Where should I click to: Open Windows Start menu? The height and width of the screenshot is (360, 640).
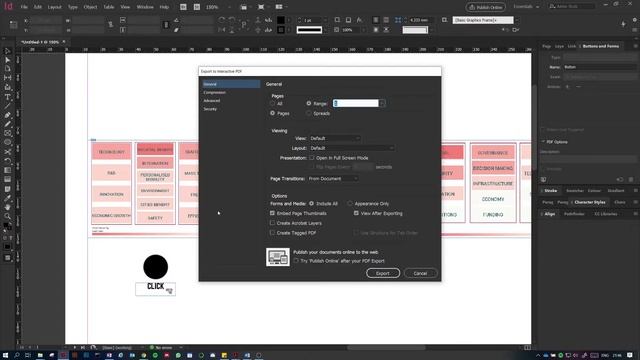tap(6, 356)
